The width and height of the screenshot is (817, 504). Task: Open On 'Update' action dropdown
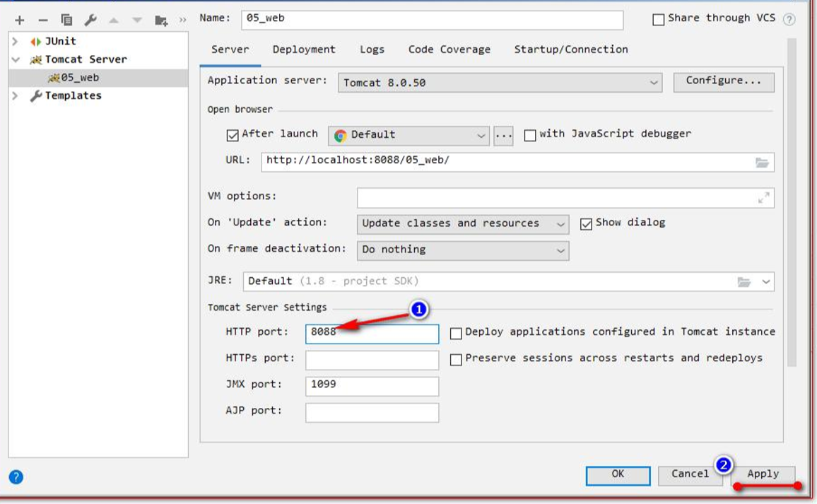(463, 224)
